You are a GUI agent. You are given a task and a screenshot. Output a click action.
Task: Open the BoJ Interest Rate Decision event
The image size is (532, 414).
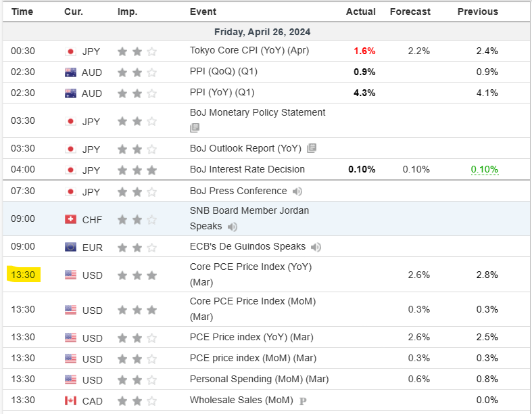point(247,169)
